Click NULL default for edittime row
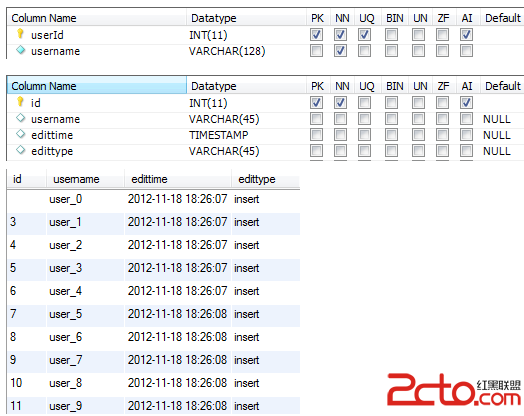 pos(497,135)
